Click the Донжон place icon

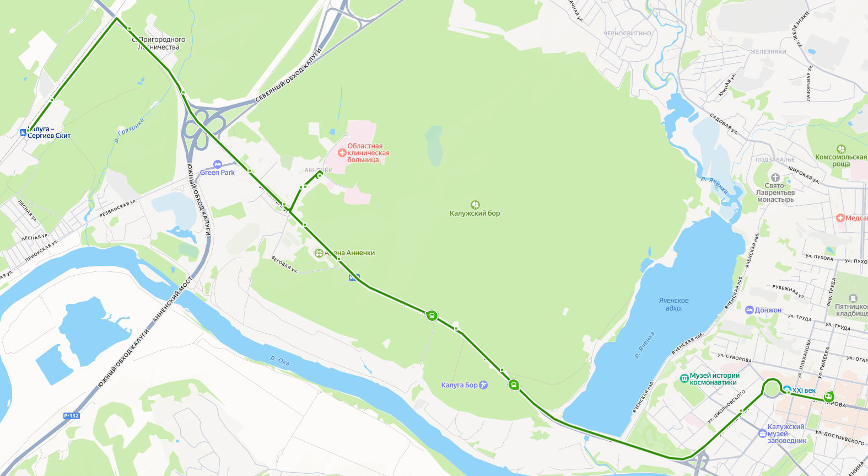[750, 310]
